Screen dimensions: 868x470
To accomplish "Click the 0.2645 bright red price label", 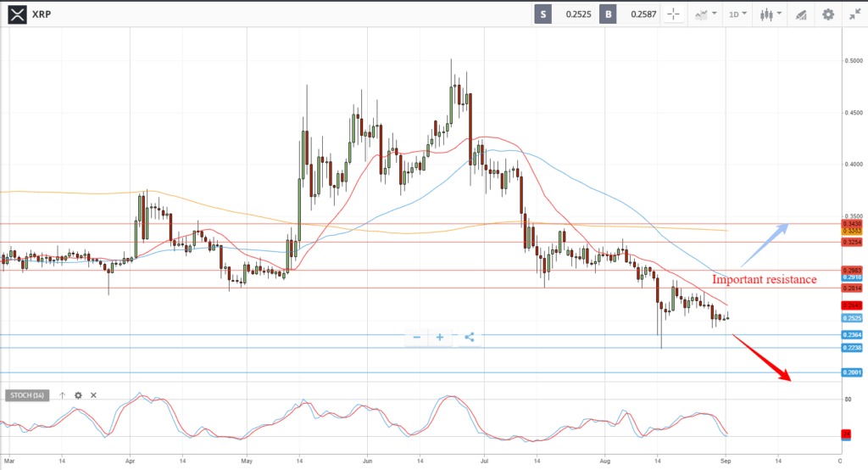I will (852, 305).
